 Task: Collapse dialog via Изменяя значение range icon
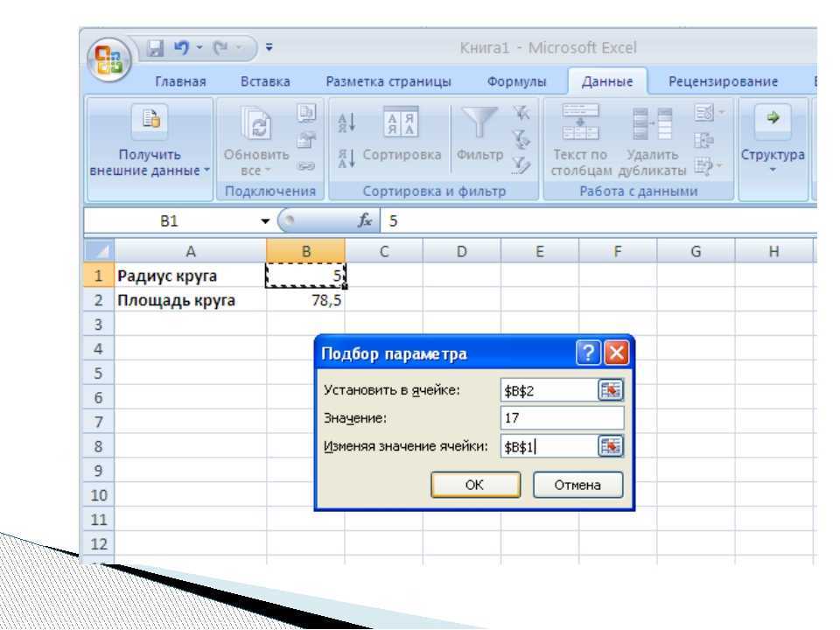[611, 446]
